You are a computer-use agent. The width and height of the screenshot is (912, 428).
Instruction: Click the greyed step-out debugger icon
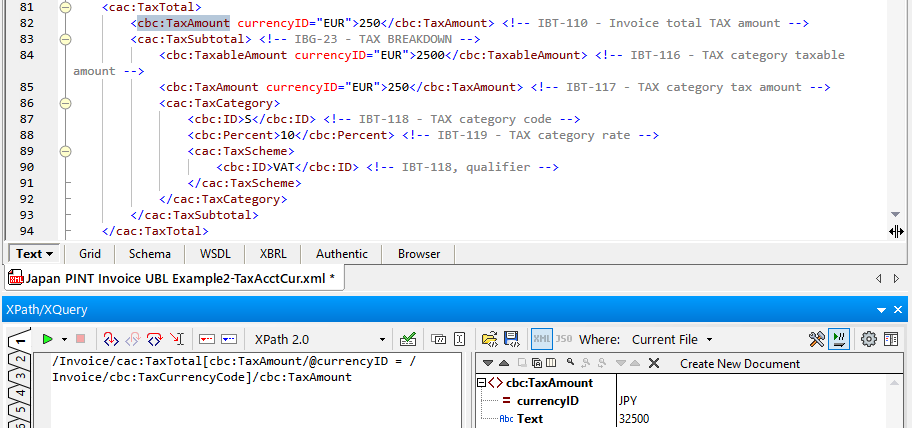[x=133, y=339]
